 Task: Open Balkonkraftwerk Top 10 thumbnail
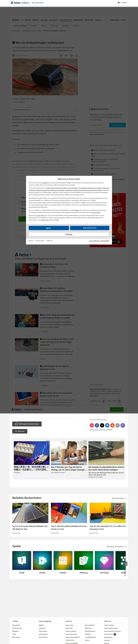(30, 513)
